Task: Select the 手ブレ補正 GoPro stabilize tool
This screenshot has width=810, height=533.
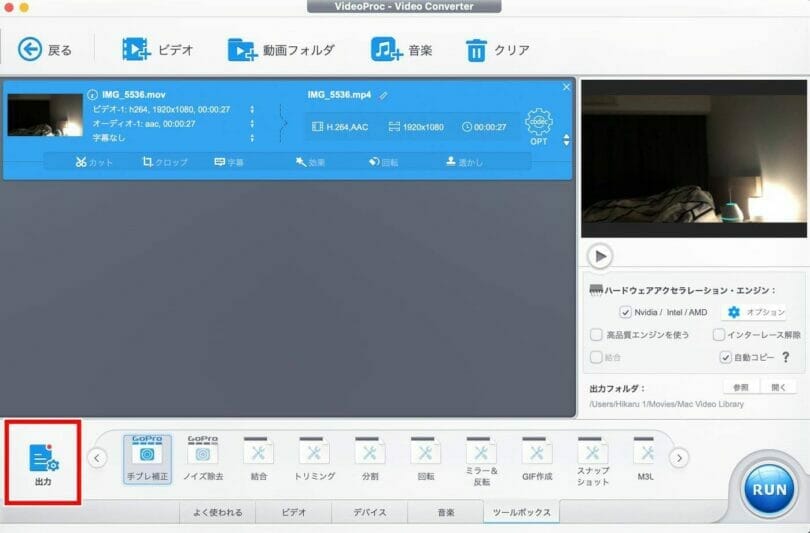Action: click(147, 459)
